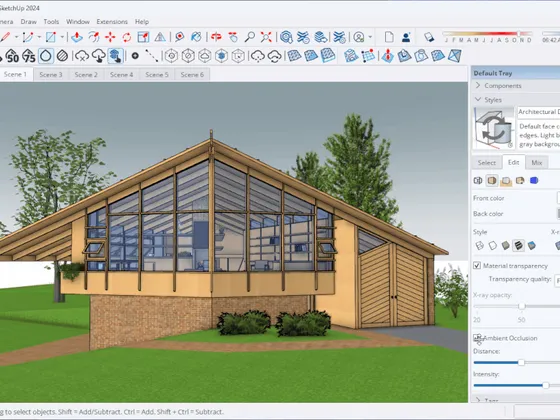The image size is (560, 420).
Task: Select the Arc drawing tool
Action: tap(28, 37)
